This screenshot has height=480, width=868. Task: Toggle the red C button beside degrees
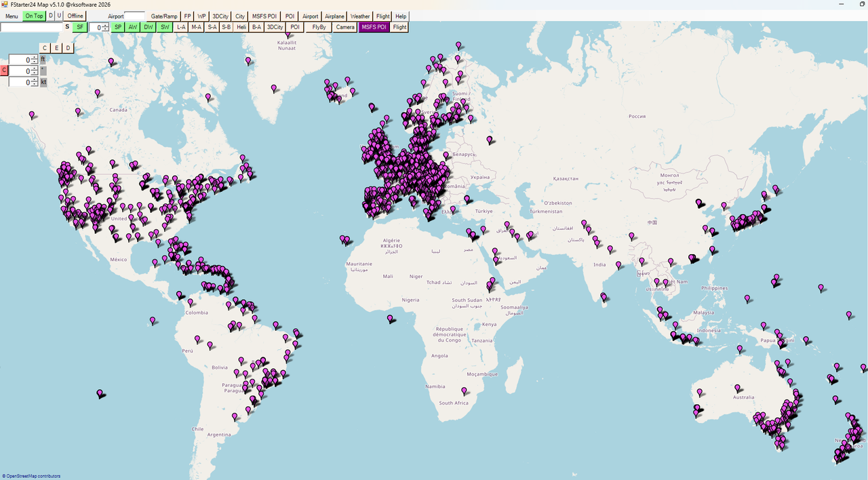tap(4, 71)
